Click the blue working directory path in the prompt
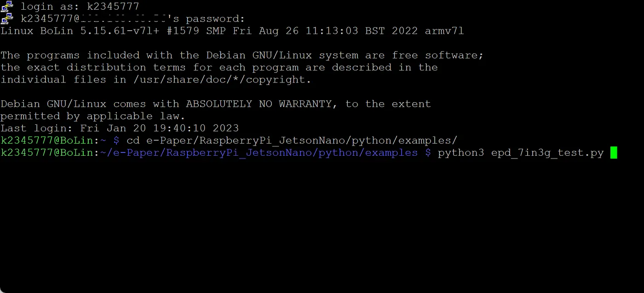Image resolution: width=644 pixels, height=293 pixels. pos(262,152)
